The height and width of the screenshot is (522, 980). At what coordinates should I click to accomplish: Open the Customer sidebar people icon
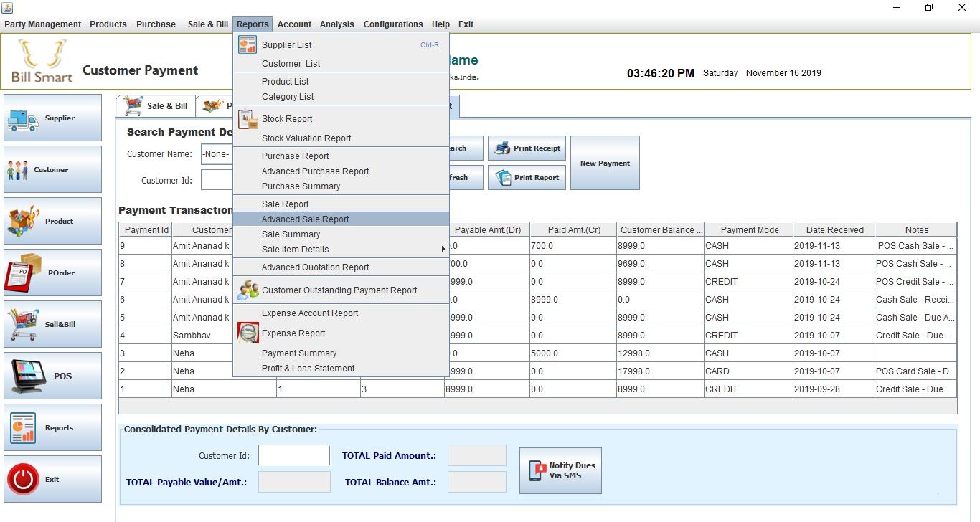coord(18,170)
